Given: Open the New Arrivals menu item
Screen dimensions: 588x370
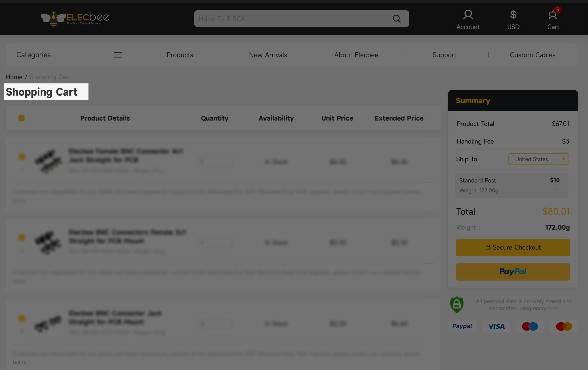Looking at the screenshot, I should click(x=268, y=55).
